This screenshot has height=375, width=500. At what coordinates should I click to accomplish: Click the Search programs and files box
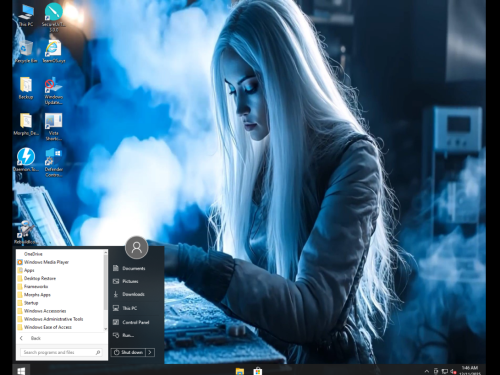click(x=61, y=352)
